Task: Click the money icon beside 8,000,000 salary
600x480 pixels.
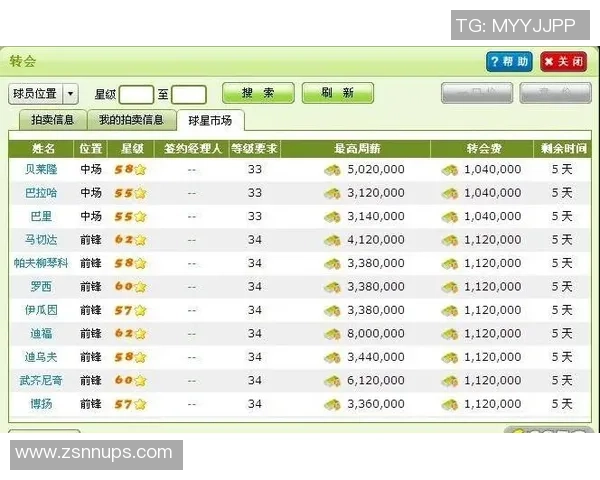Action: [333, 334]
